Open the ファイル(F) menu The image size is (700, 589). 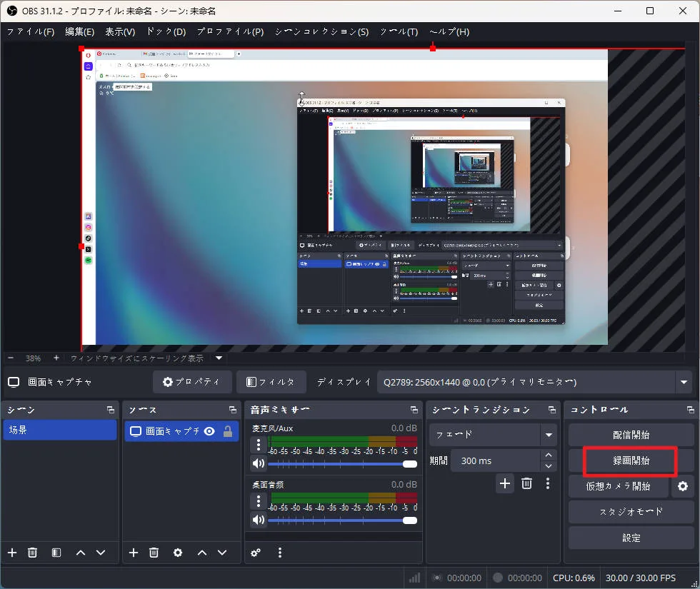click(x=30, y=31)
